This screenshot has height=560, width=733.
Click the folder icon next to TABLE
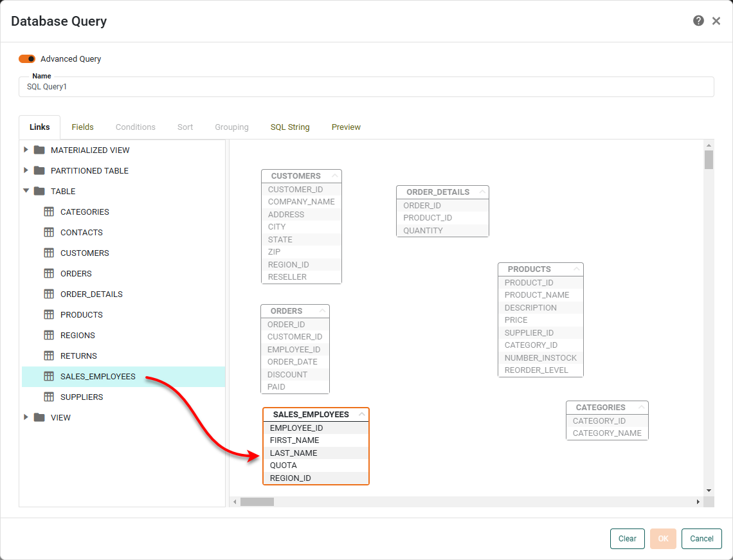point(40,191)
